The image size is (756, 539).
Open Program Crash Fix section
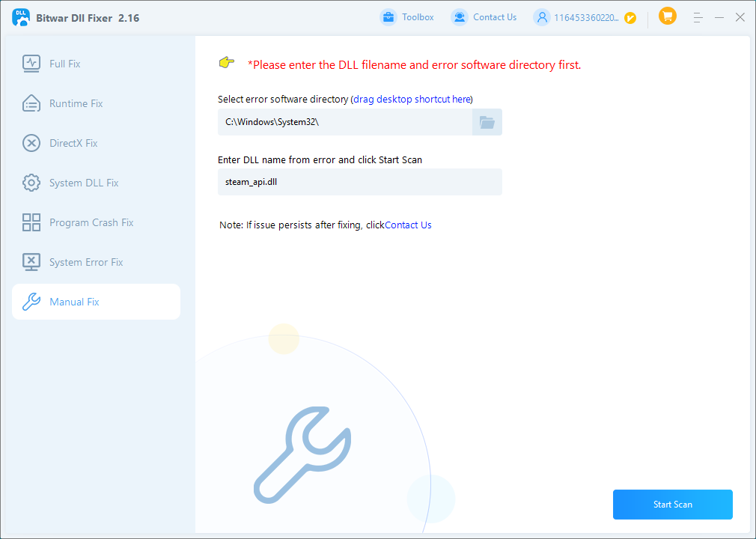click(96, 222)
